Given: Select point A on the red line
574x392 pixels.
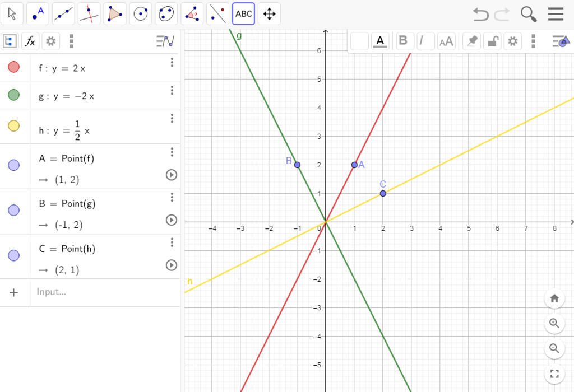Looking at the screenshot, I should [354, 165].
